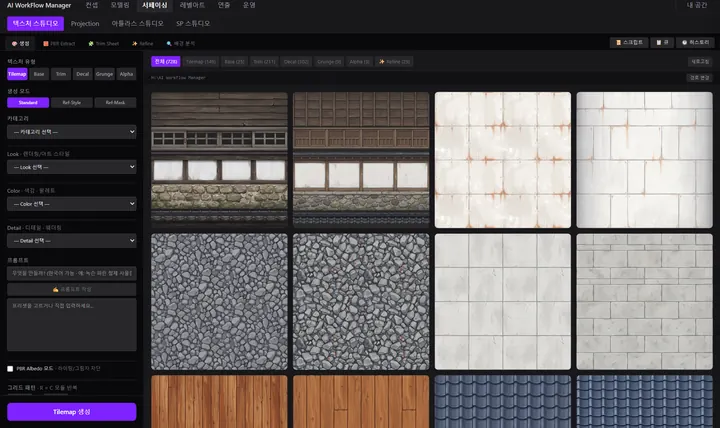Open the Look 선택 dropdown
This screenshot has width=720, height=428.
(72, 167)
